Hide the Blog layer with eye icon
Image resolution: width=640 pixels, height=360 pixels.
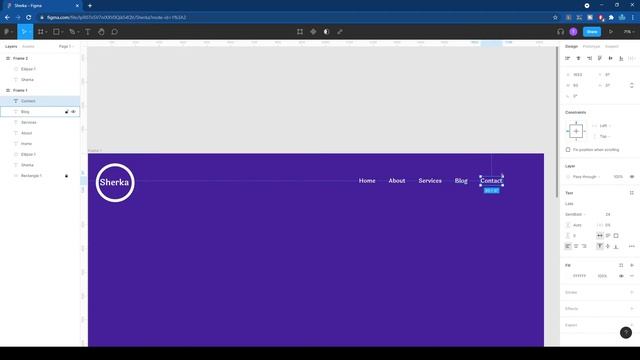[73, 111]
